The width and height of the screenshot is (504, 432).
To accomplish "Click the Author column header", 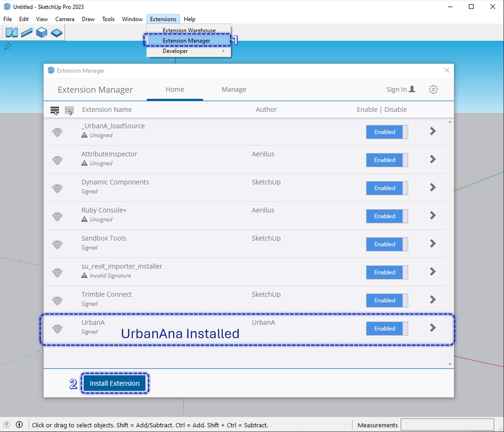I will (266, 109).
